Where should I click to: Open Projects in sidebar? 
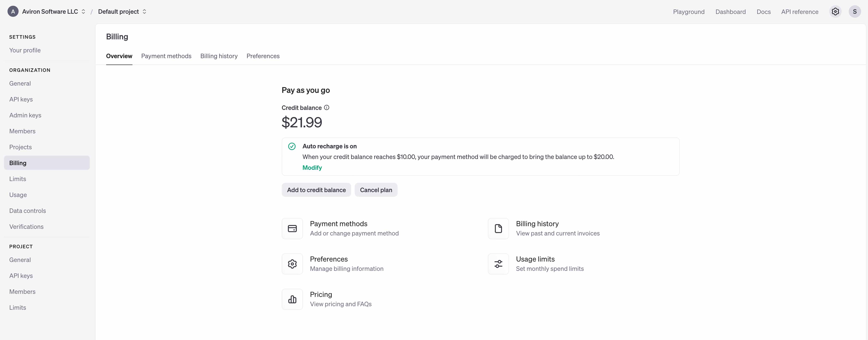click(47, 147)
